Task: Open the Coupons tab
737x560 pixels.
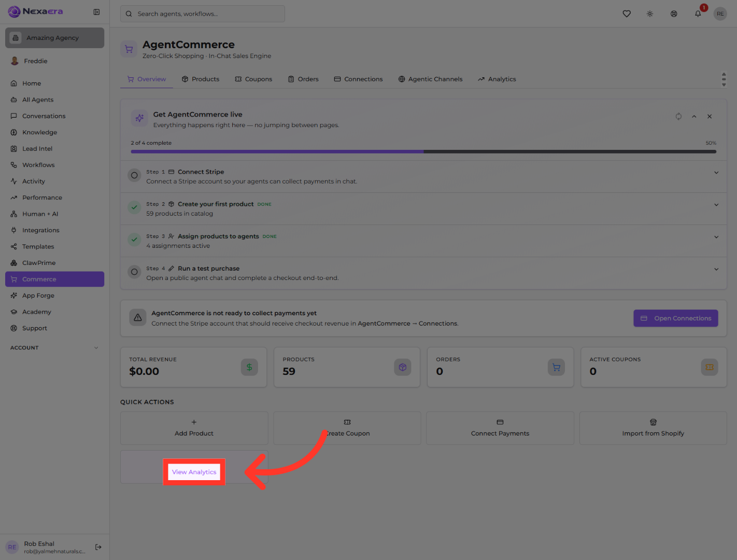Action: 253,79
